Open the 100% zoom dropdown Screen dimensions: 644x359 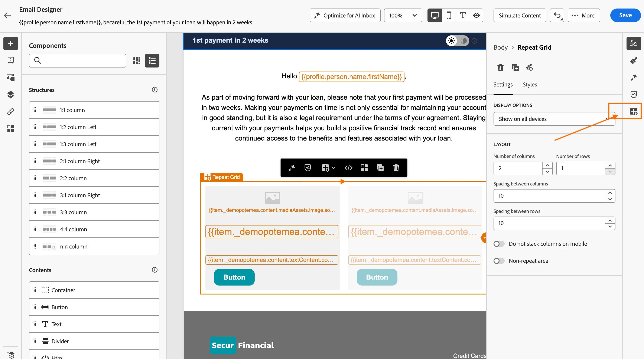[403, 16]
